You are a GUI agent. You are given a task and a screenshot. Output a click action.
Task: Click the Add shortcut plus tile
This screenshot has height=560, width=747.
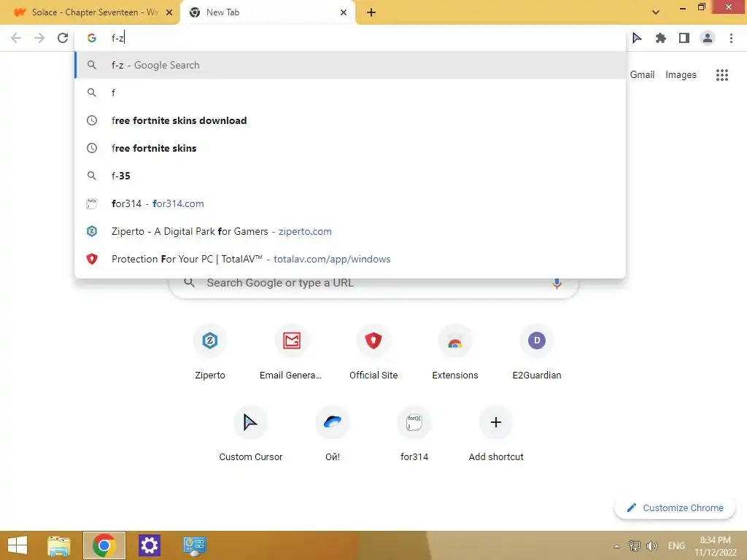point(496,435)
